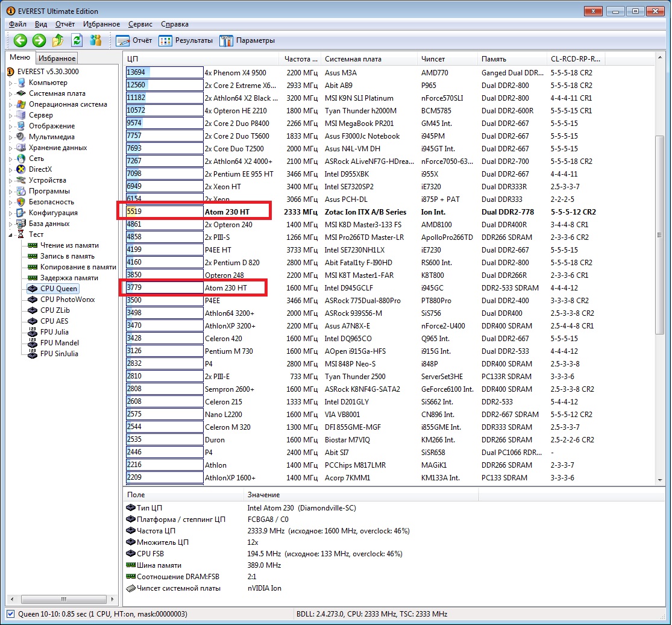
Task: Sort by the CL-RCD-RP-R... column header
Action: [576, 59]
